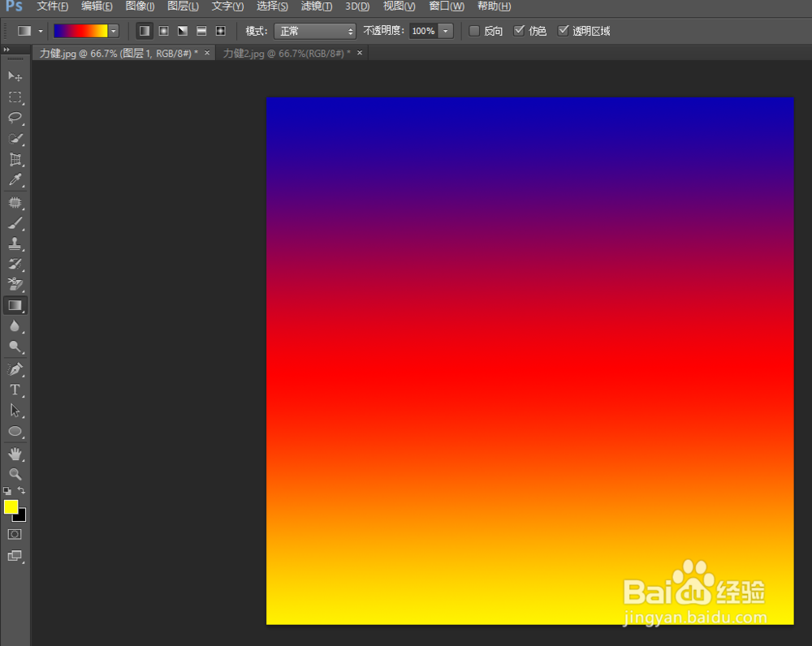Select the Pen tool
The image size is (812, 646).
point(15,369)
